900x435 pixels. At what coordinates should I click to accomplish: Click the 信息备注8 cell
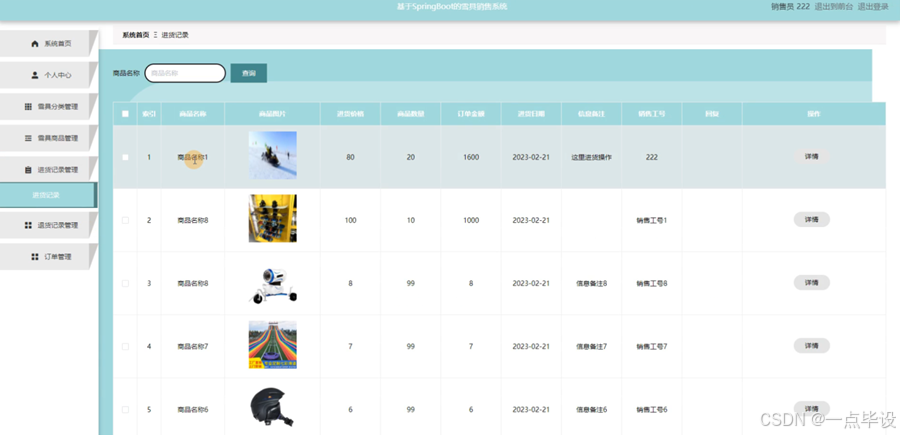point(591,283)
